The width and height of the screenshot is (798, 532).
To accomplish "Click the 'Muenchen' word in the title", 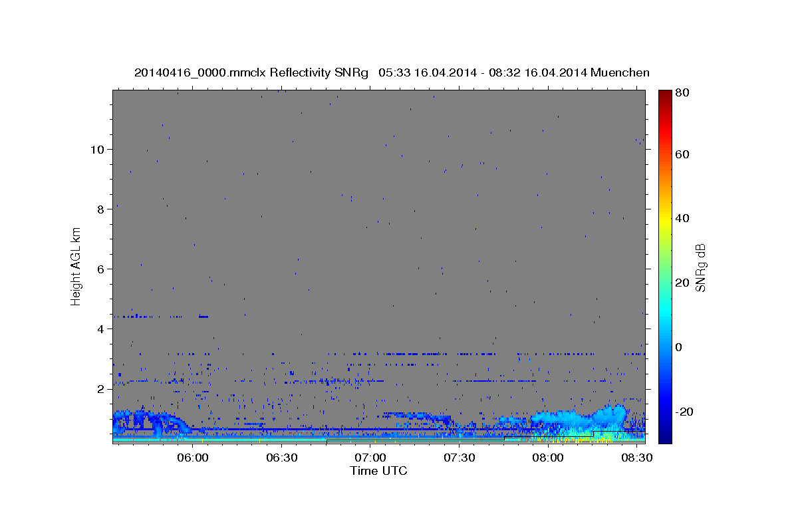I will click(x=620, y=72).
